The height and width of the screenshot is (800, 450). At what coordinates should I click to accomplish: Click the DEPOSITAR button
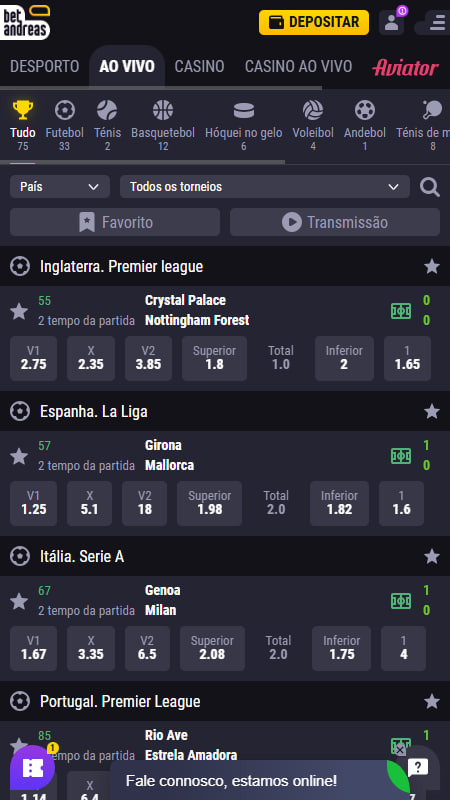[x=314, y=22]
